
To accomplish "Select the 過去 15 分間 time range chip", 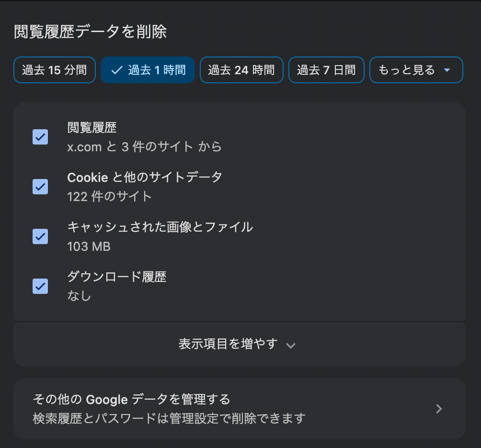I will [54, 70].
